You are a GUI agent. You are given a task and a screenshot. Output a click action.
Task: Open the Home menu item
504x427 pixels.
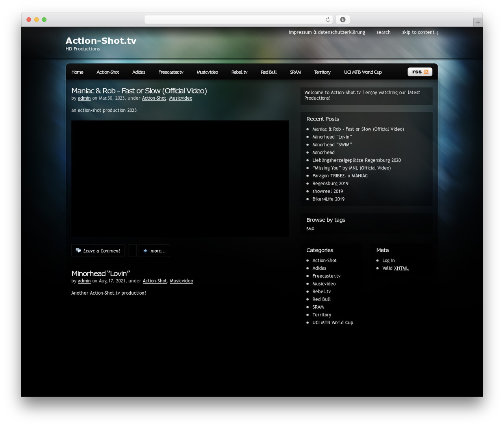(x=77, y=72)
